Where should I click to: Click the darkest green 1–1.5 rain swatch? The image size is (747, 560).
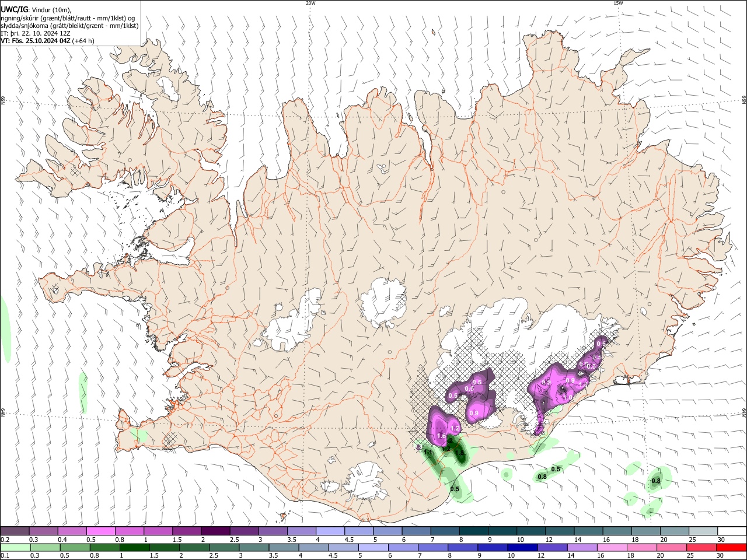(x=135, y=547)
